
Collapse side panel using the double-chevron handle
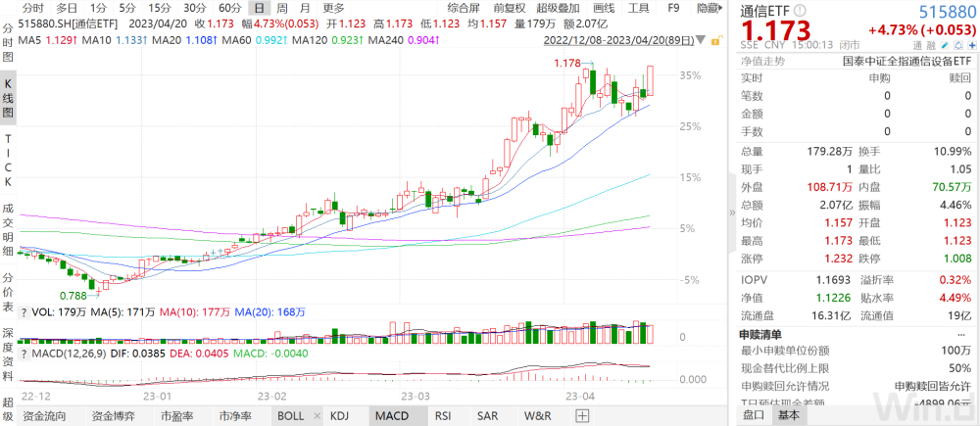pos(732,213)
